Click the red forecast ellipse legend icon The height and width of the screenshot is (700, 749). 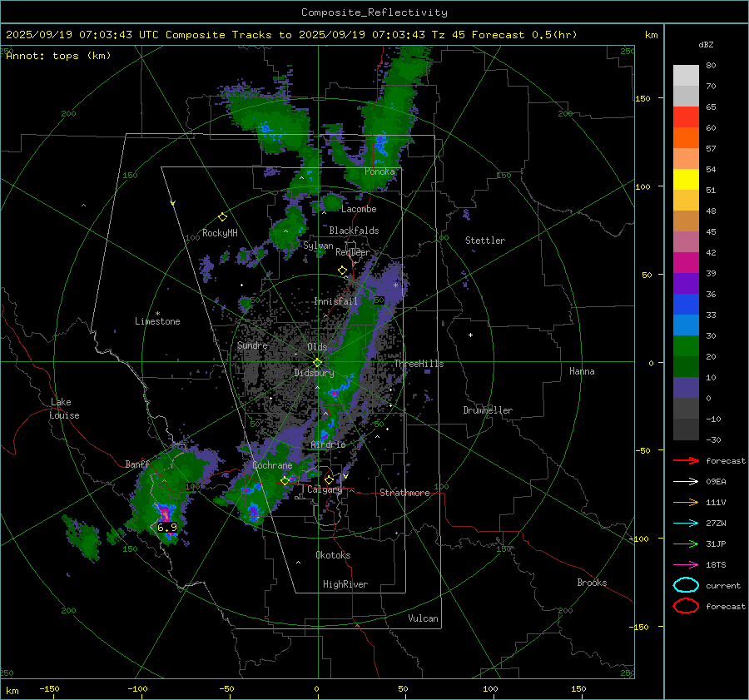(686, 606)
